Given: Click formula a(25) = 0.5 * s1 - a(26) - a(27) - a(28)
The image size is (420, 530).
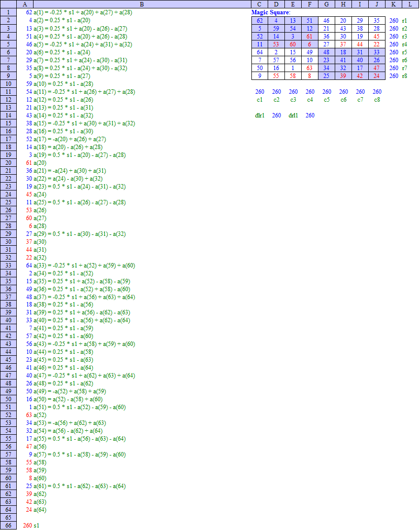Looking at the screenshot, I should [x=80, y=202].
